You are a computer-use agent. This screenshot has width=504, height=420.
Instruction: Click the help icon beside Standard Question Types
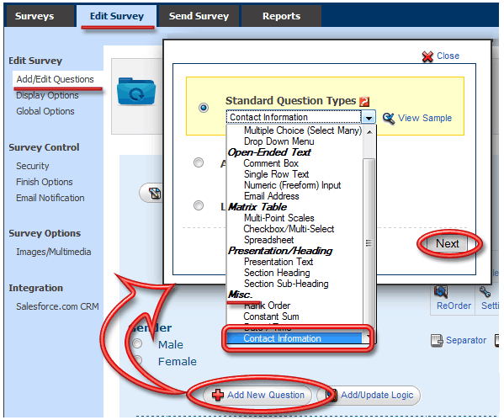coord(364,102)
